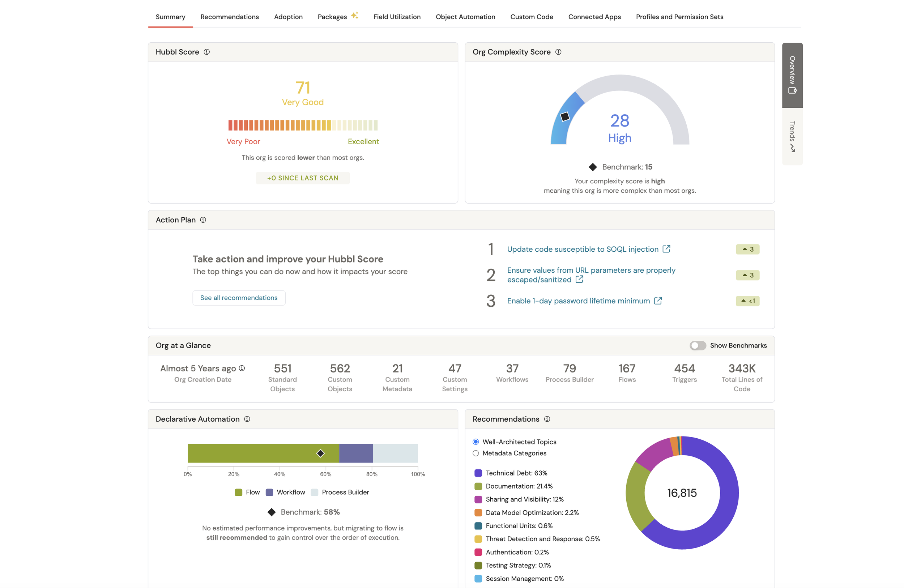Click the See all recommendations button

tap(239, 298)
